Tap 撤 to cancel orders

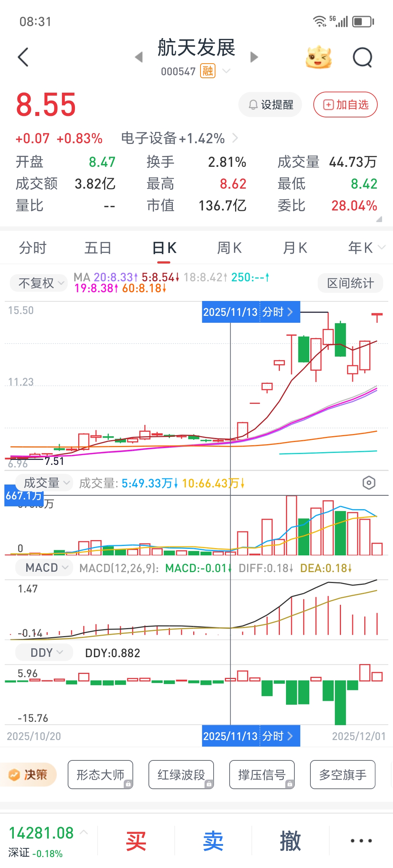click(x=290, y=840)
